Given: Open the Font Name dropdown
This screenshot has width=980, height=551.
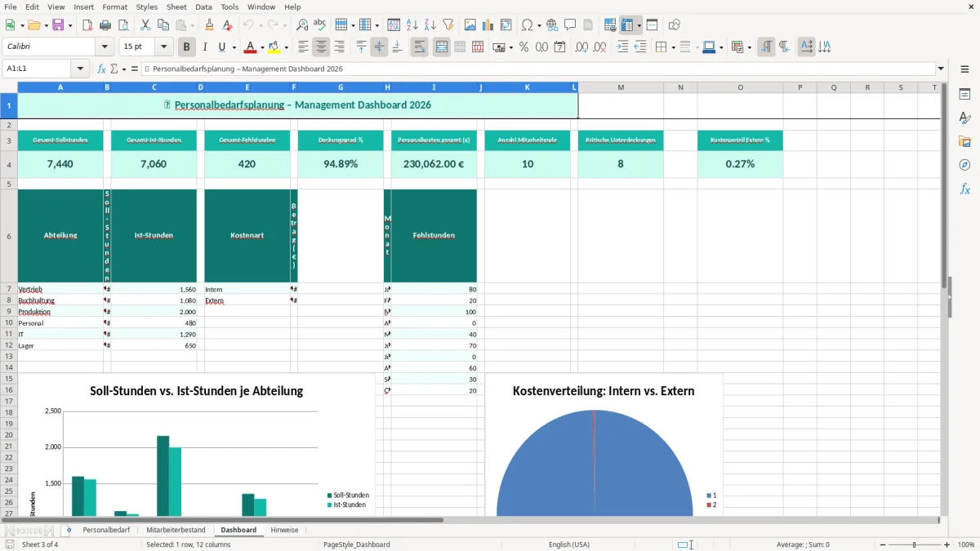Looking at the screenshot, I should 103,47.
